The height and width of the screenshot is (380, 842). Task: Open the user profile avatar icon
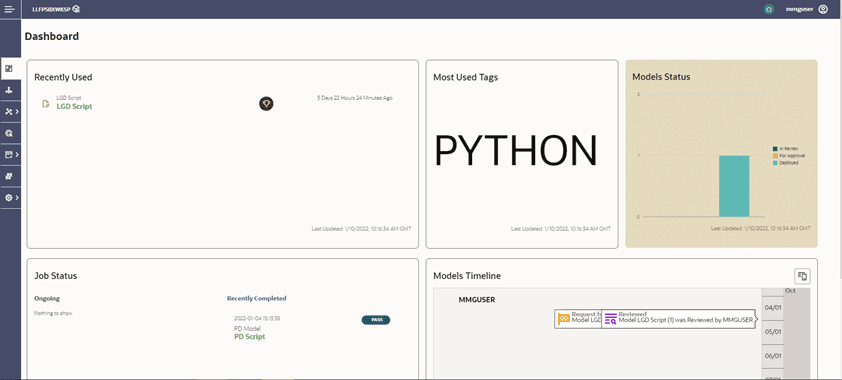click(x=823, y=9)
